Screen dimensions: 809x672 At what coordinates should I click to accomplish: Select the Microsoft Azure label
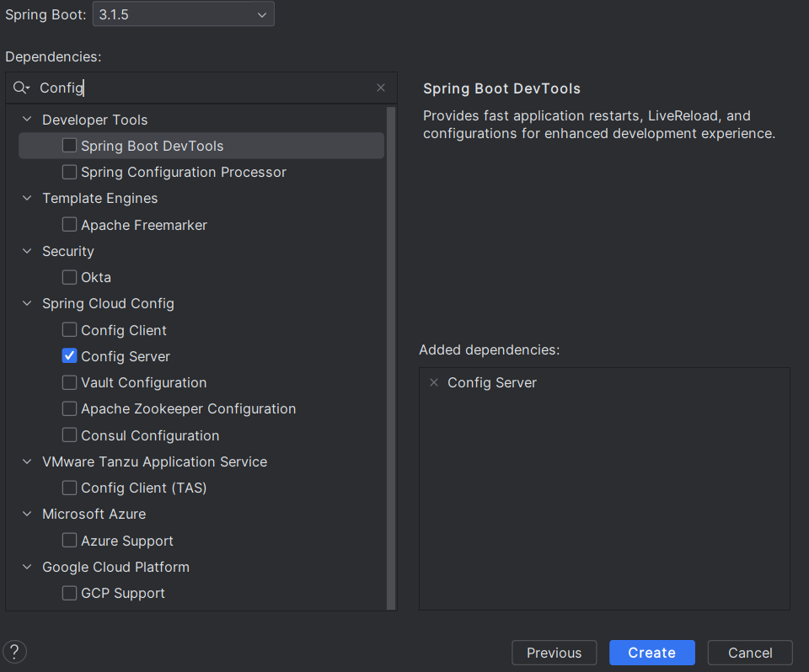pyautogui.click(x=94, y=515)
